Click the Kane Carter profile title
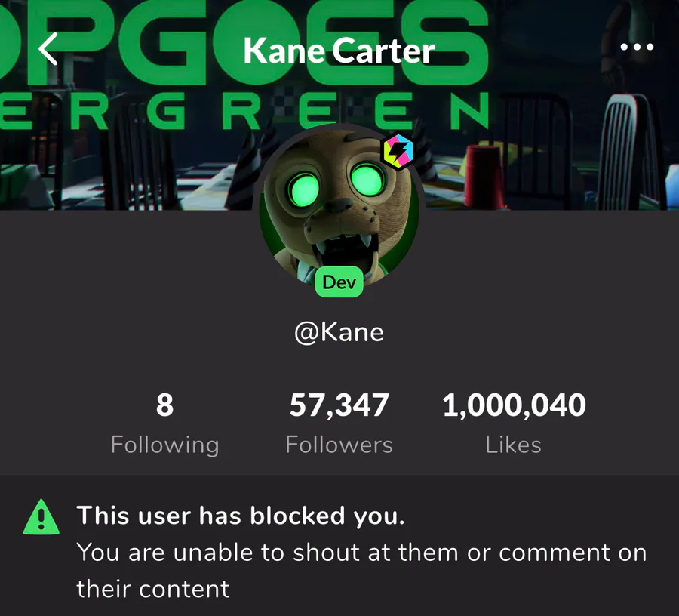 (x=339, y=51)
